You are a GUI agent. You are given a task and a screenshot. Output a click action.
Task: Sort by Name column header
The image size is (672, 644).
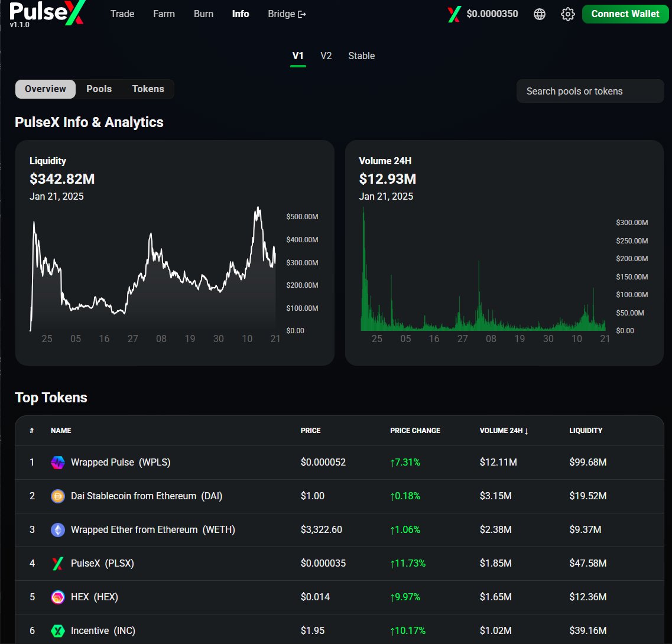(x=61, y=431)
